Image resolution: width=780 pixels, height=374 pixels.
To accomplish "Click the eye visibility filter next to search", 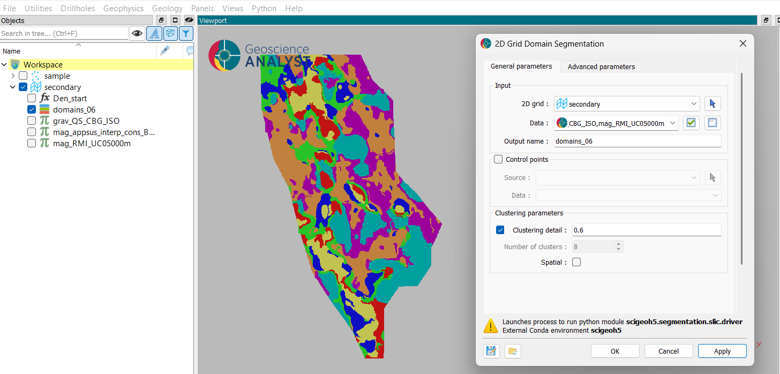I will click(x=137, y=33).
